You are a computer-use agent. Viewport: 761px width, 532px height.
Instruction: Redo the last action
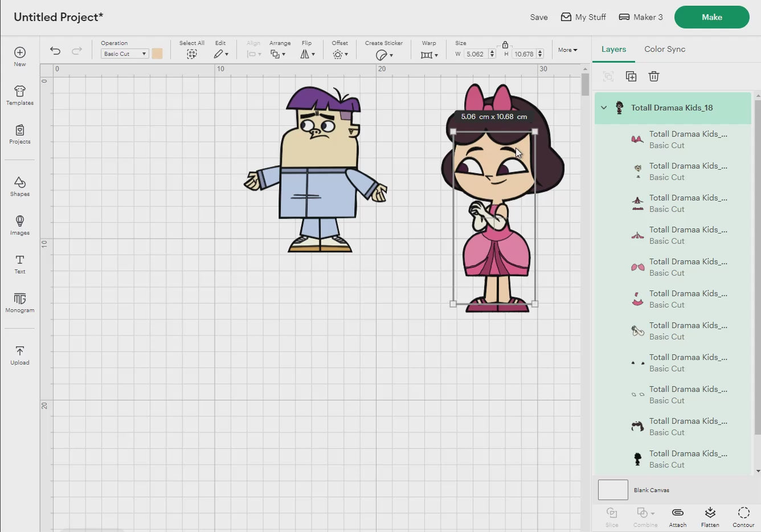(x=77, y=51)
